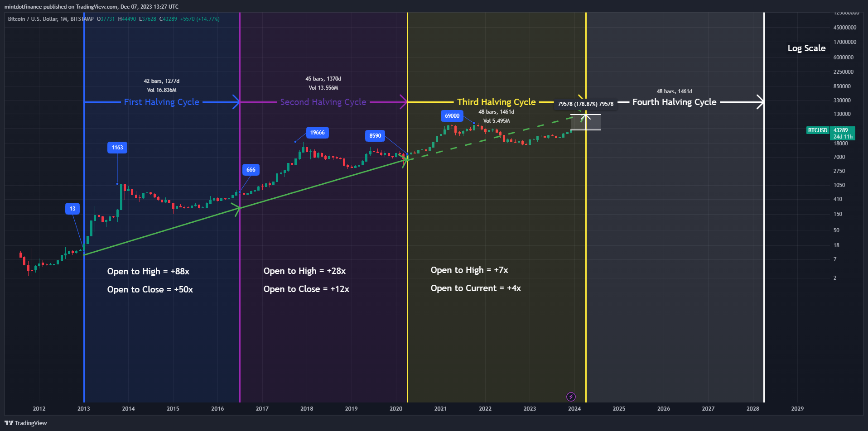This screenshot has height=431, width=868.
Task: Click the 79578 (178.87%) measurement label
Action: click(585, 104)
